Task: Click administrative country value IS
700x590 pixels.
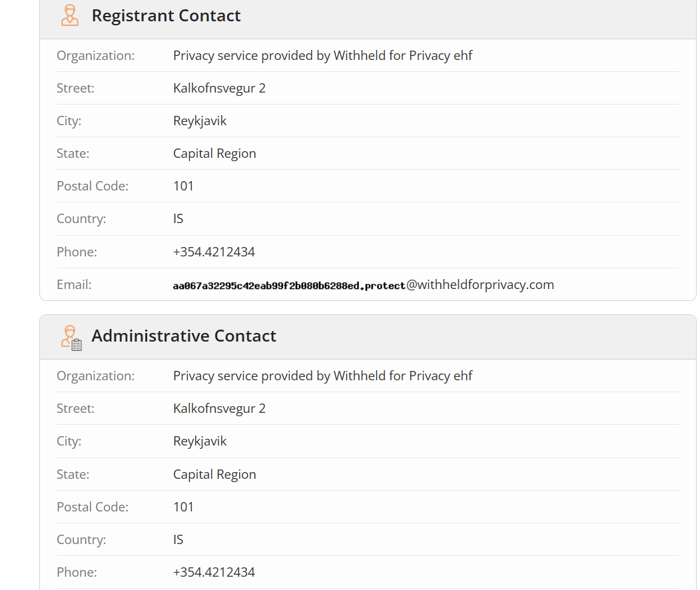Action: (178, 539)
